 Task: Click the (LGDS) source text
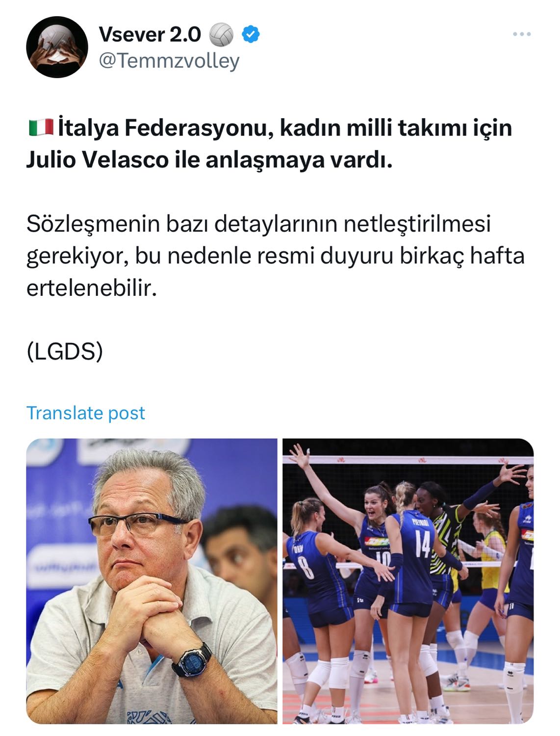click(x=65, y=351)
